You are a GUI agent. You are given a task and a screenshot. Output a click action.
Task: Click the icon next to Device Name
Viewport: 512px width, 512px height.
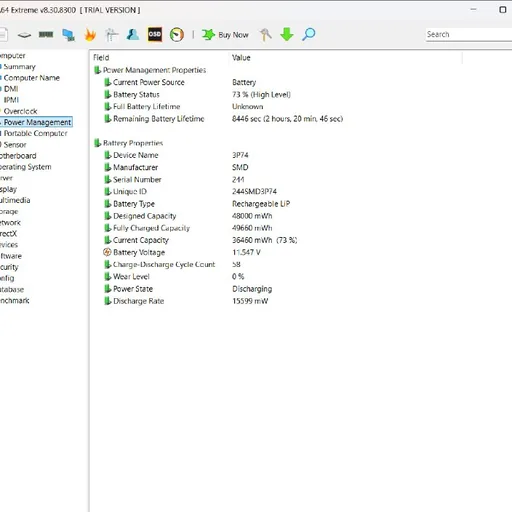coord(107,155)
